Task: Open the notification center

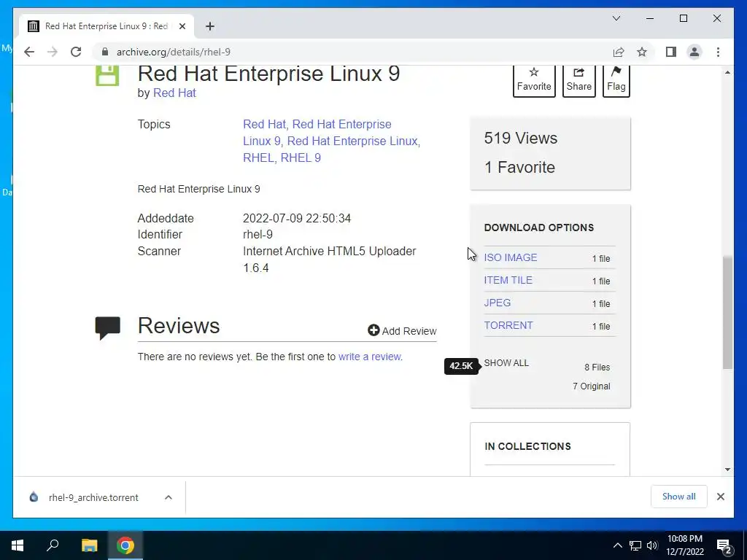Action: 724,545
